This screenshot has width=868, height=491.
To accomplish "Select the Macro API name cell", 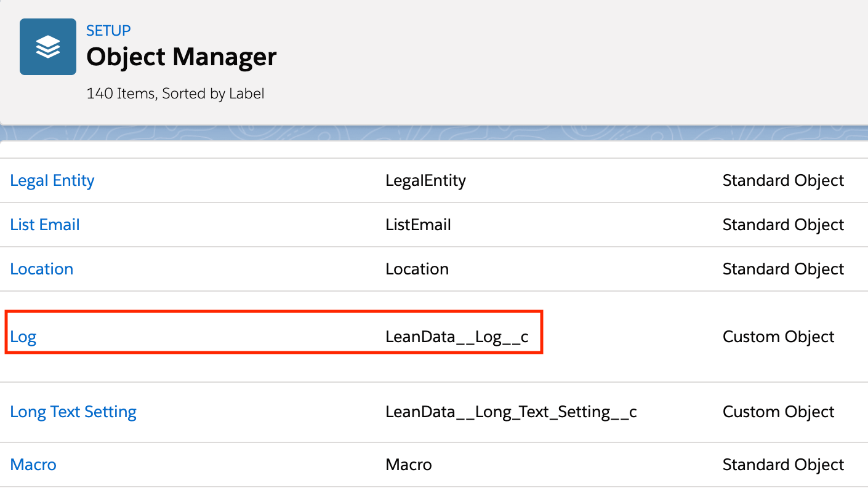I will (409, 465).
